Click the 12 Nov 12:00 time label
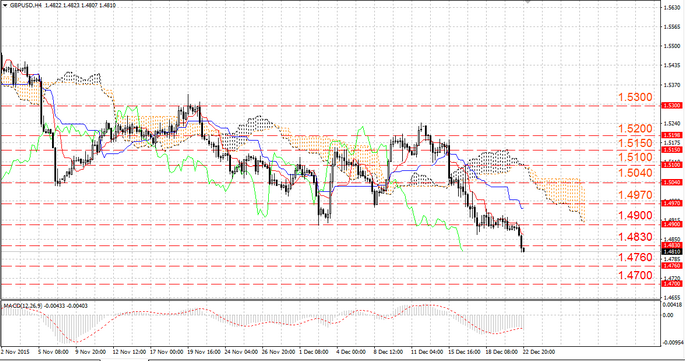 pos(129,352)
